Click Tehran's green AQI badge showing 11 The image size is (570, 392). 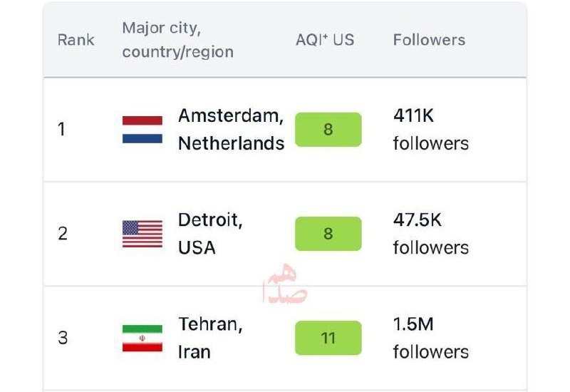click(x=328, y=338)
